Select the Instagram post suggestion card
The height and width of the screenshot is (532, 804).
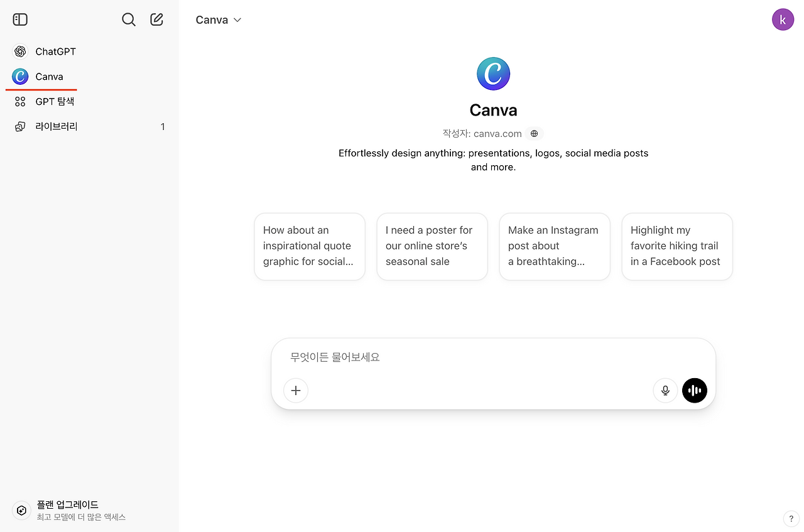(554, 246)
